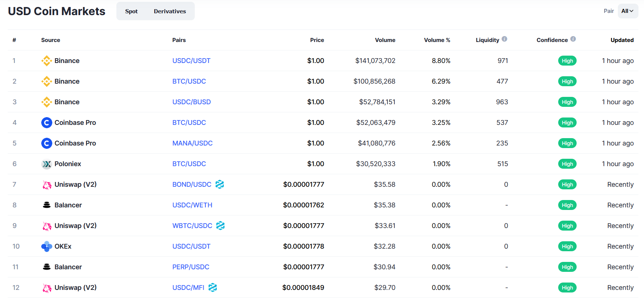Sort by Confidence column header

[x=552, y=40]
